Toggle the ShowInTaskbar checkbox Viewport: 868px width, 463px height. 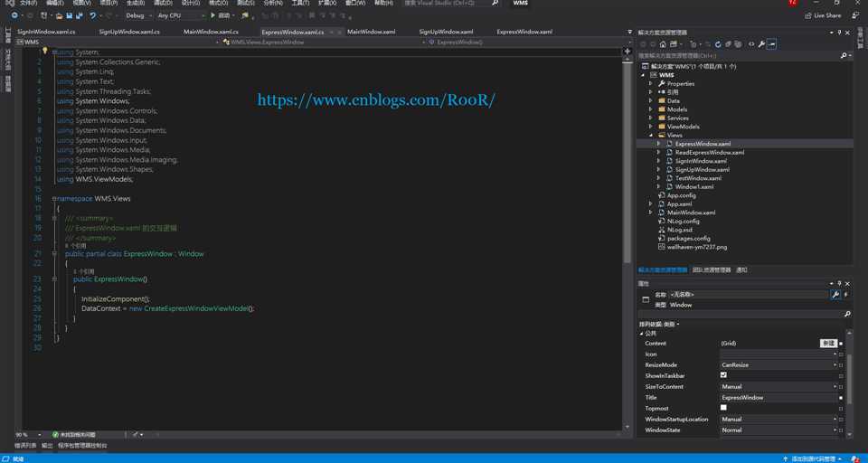click(x=723, y=375)
